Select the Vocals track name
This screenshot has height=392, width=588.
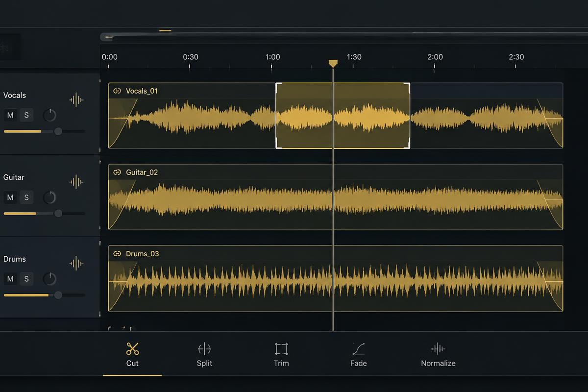point(15,95)
